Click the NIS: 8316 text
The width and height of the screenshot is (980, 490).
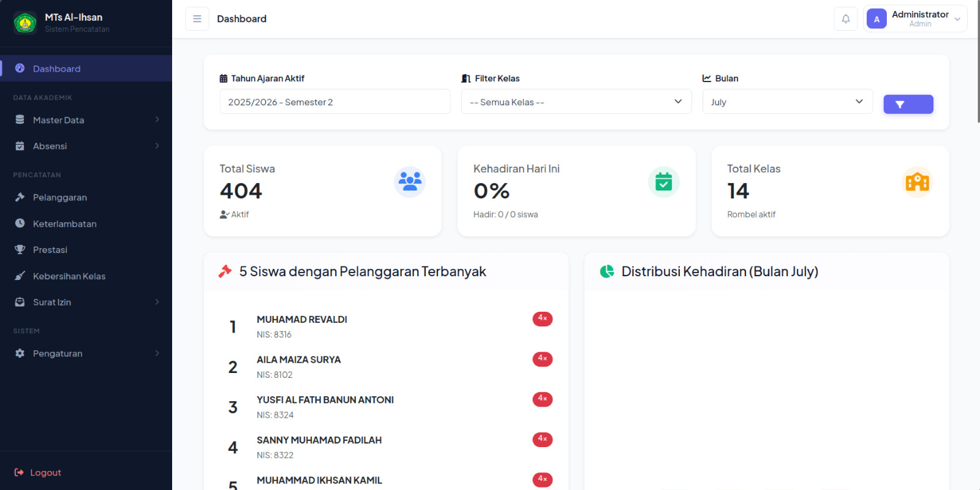point(274,334)
